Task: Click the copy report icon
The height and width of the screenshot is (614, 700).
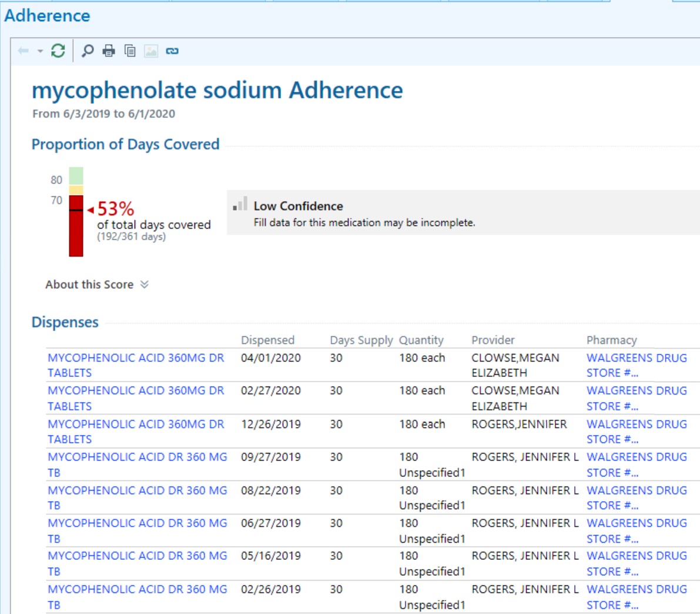Action: (130, 51)
